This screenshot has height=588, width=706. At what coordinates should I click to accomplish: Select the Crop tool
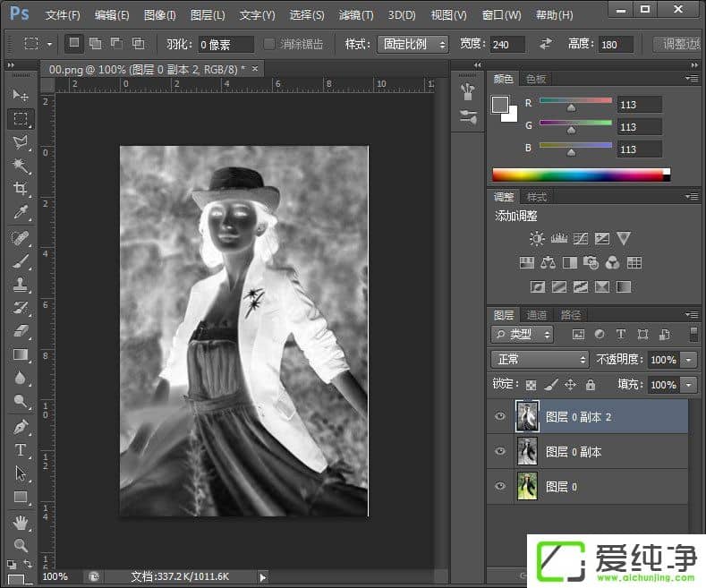[21, 189]
